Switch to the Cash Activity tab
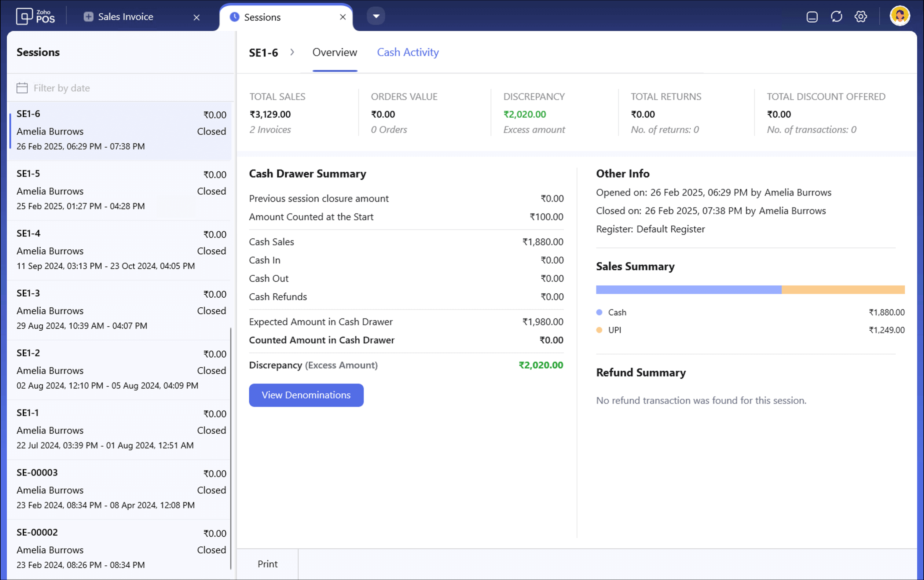This screenshot has height=580, width=924. coord(407,52)
